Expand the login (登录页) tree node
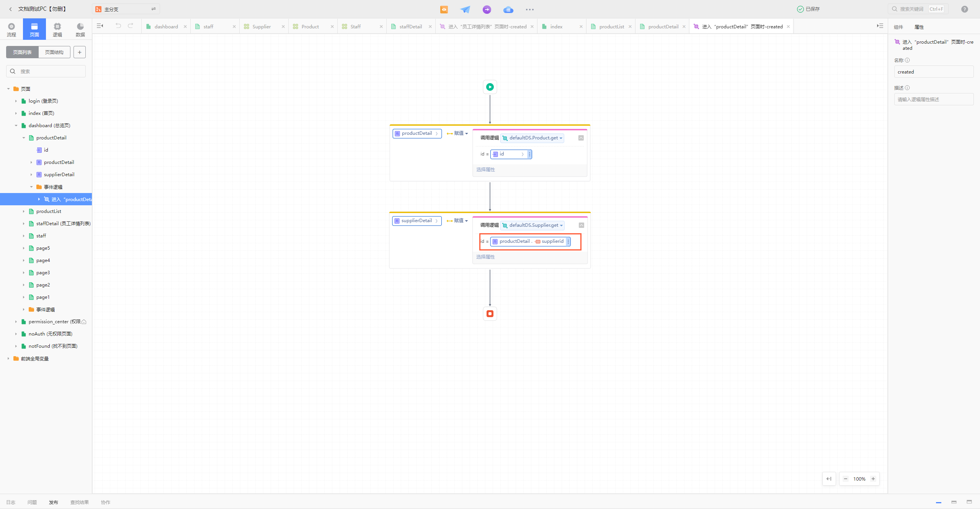 pos(16,101)
